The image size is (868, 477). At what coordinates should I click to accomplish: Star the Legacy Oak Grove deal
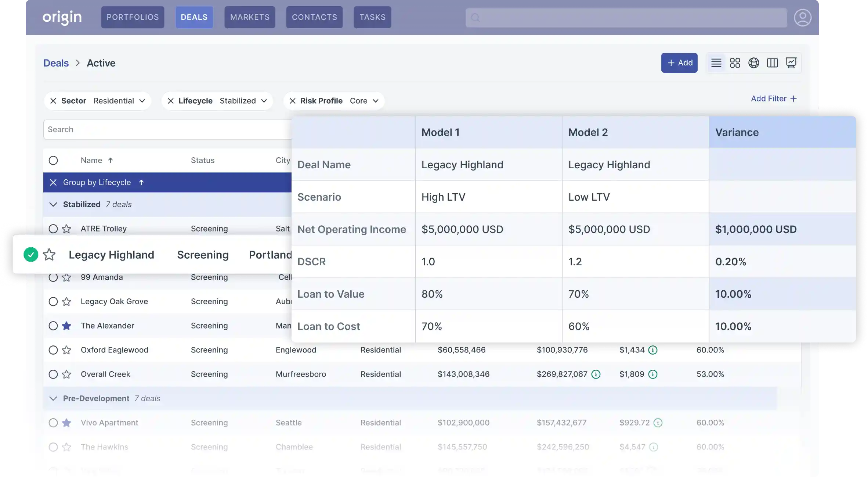pos(66,301)
